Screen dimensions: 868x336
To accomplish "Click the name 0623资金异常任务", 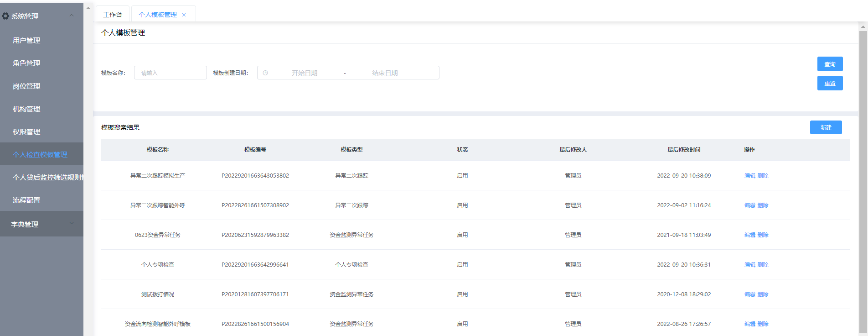I will [x=158, y=235].
